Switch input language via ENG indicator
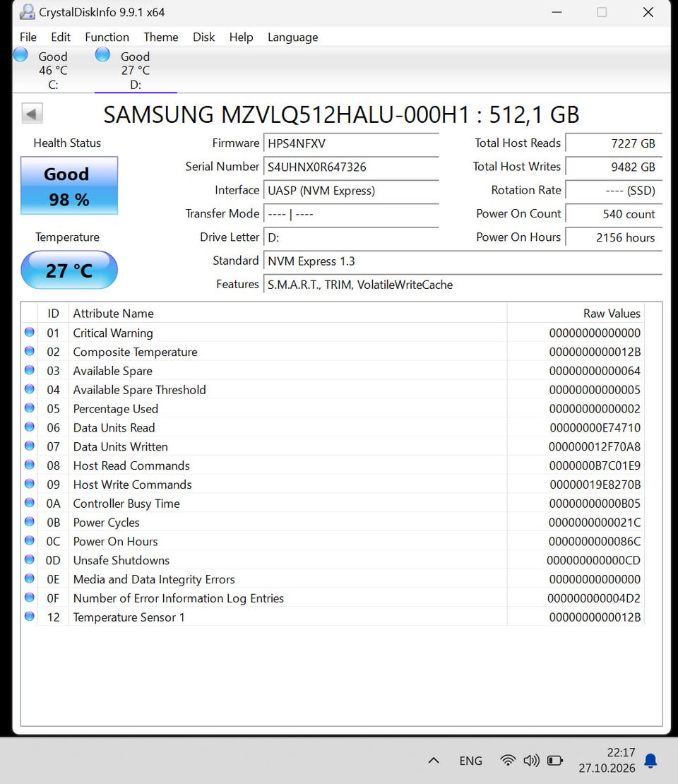 [x=470, y=761]
